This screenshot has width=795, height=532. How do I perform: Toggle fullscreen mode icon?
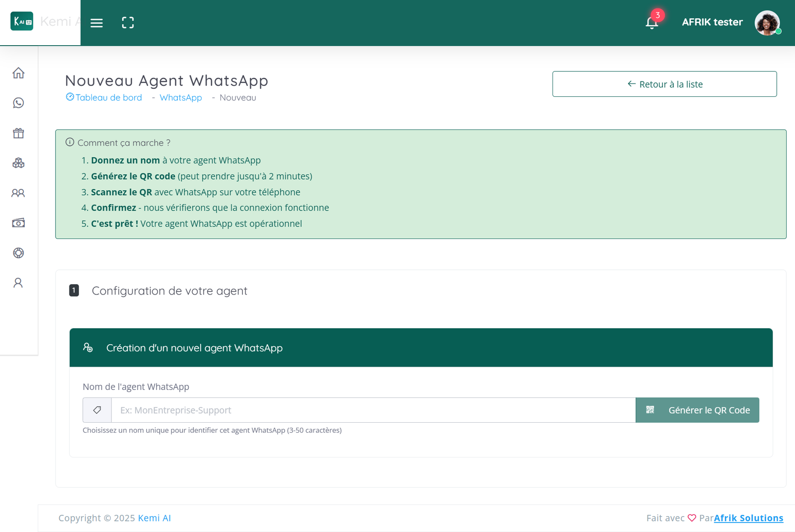(128, 23)
